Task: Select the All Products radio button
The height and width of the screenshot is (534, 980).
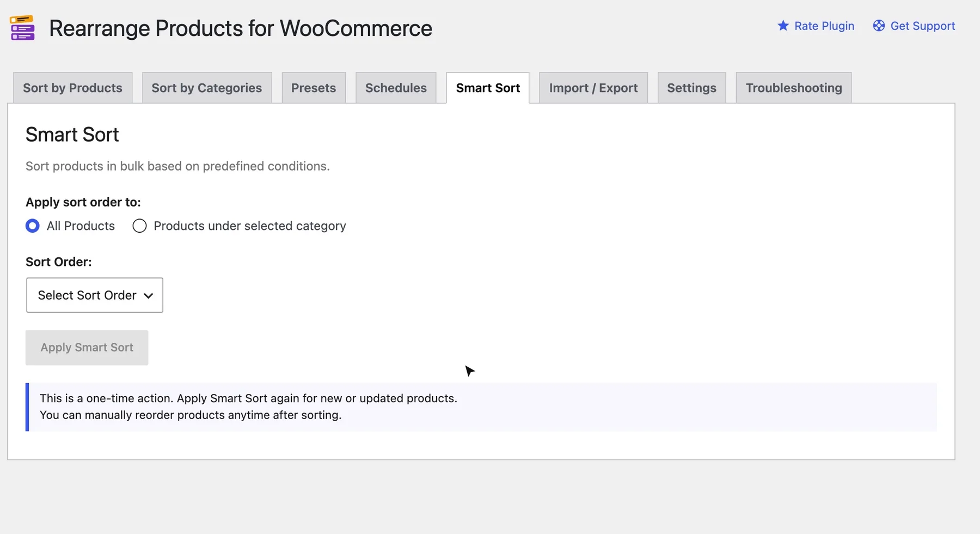Action: (33, 226)
